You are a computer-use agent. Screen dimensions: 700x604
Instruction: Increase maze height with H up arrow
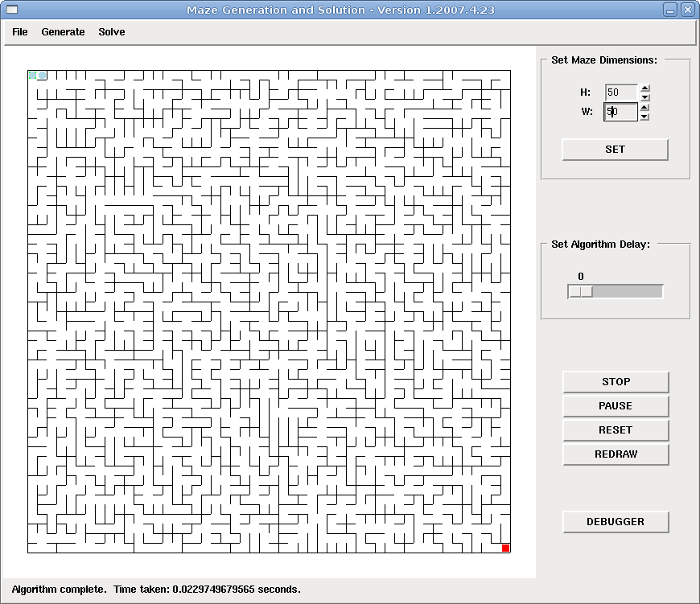pos(644,88)
